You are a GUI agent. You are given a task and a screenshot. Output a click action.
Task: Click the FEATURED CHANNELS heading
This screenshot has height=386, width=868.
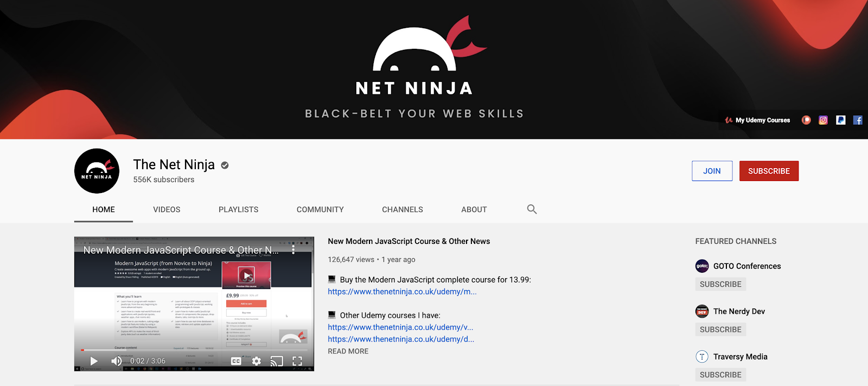(736, 241)
